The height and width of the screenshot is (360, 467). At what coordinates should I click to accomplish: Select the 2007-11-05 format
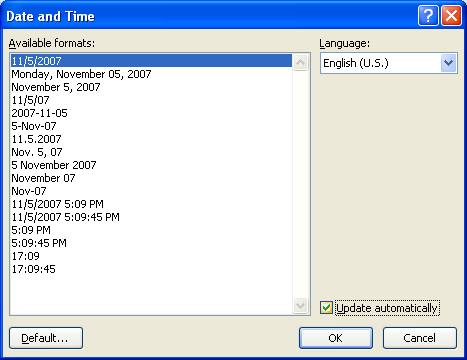click(x=151, y=113)
